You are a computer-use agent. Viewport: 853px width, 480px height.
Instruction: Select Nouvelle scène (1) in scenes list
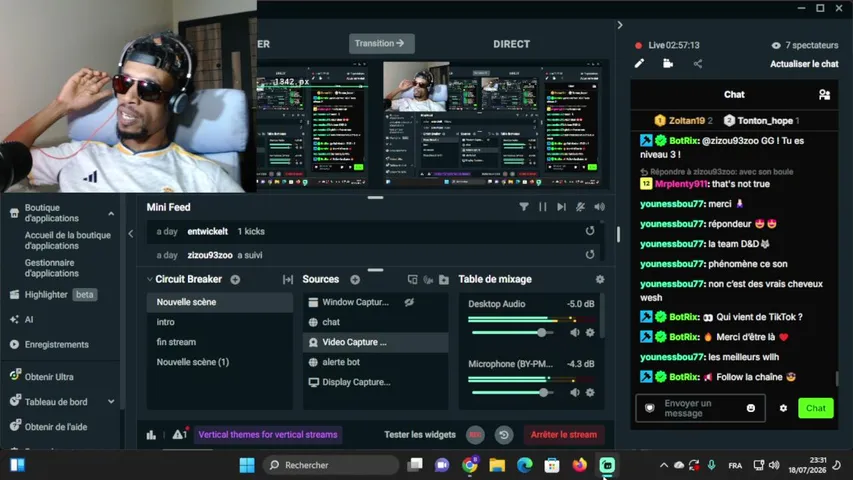click(x=220, y=362)
